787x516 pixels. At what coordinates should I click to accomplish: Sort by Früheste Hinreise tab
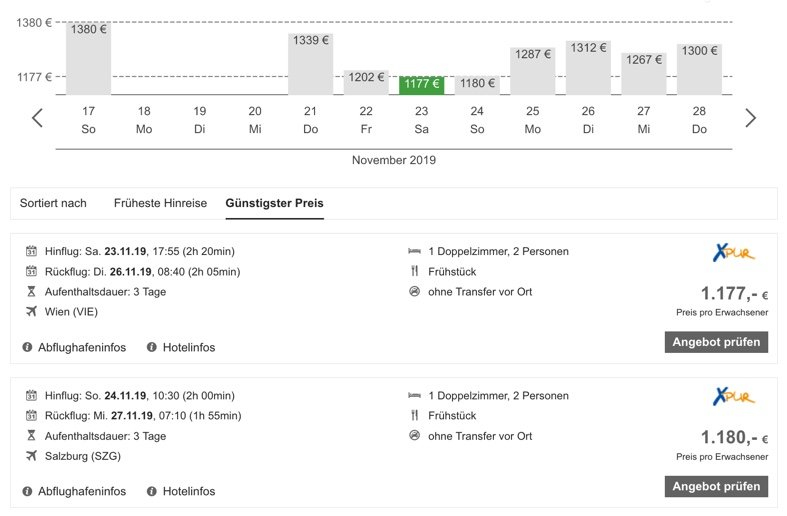(x=160, y=203)
